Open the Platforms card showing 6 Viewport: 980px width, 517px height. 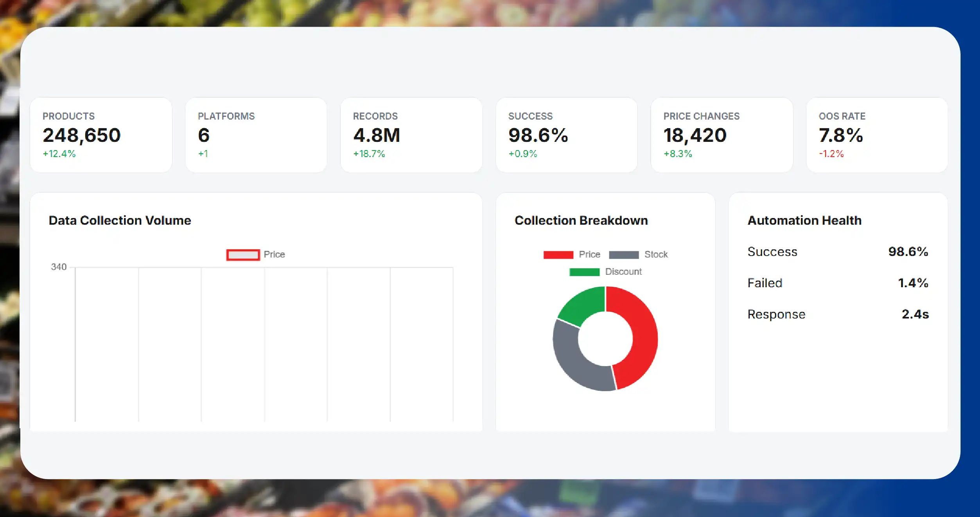point(256,135)
